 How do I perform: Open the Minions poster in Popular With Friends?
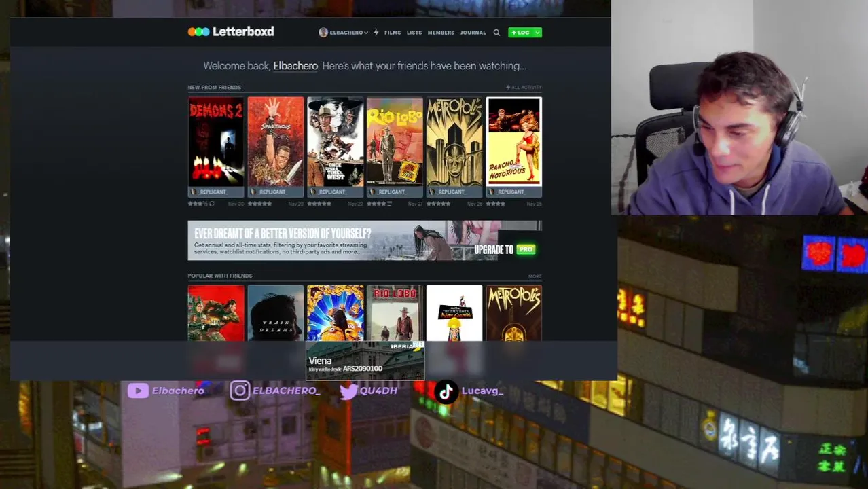(x=336, y=313)
